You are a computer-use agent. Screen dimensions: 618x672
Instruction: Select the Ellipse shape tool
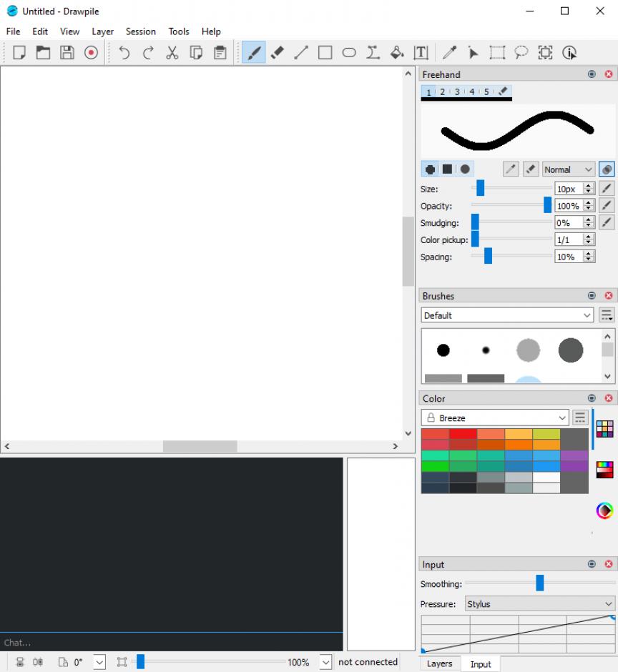coord(349,52)
